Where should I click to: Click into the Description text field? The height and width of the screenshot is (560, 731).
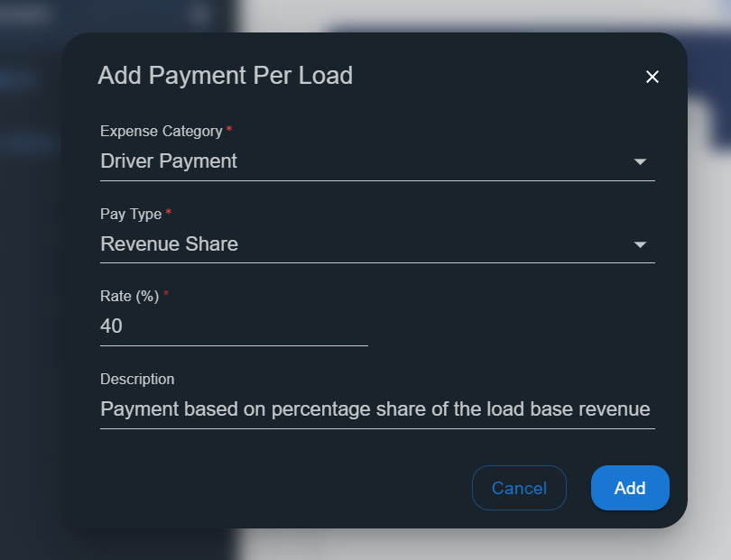[377, 409]
